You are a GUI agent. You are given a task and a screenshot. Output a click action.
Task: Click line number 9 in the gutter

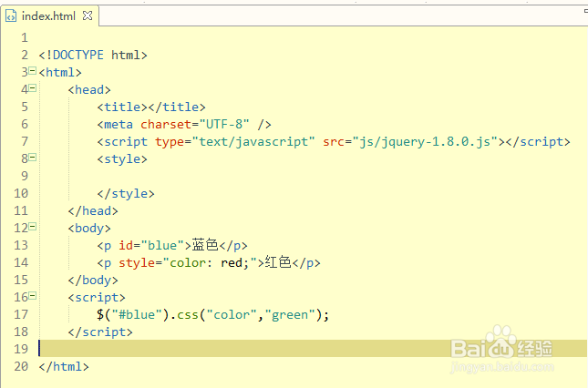click(x=25, y=176)
